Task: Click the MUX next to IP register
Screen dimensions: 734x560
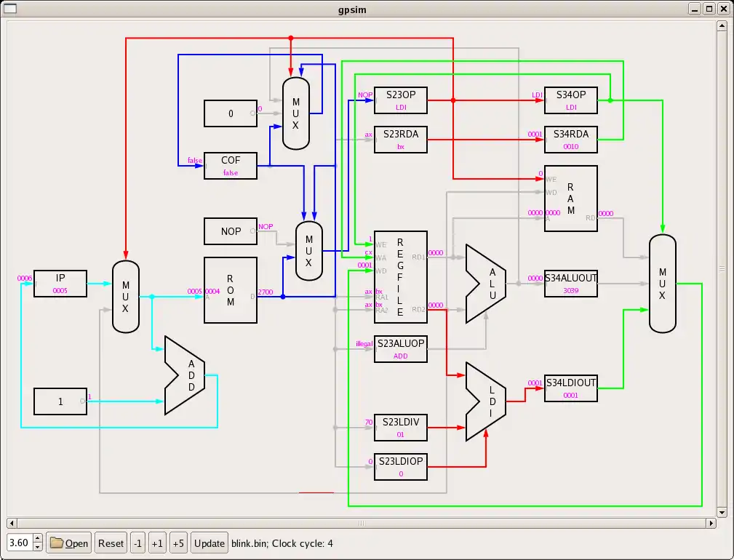Action: point(125,297)
